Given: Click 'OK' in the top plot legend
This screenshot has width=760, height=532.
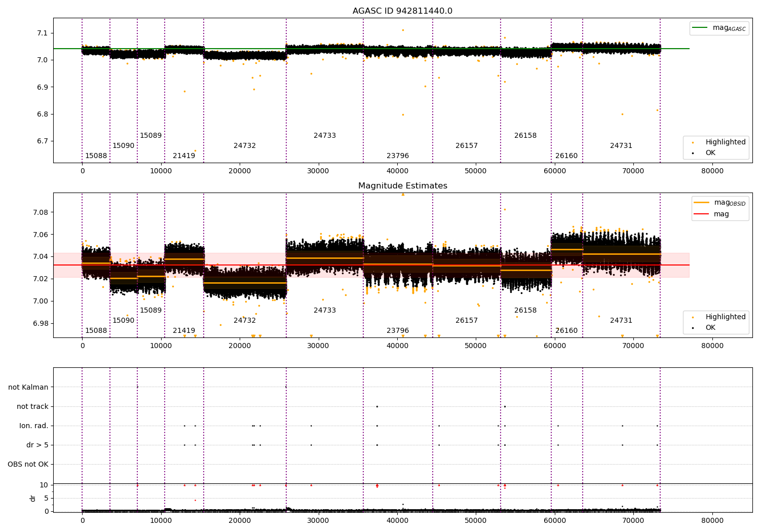Looking at the screenshot, I should (704, 153).
